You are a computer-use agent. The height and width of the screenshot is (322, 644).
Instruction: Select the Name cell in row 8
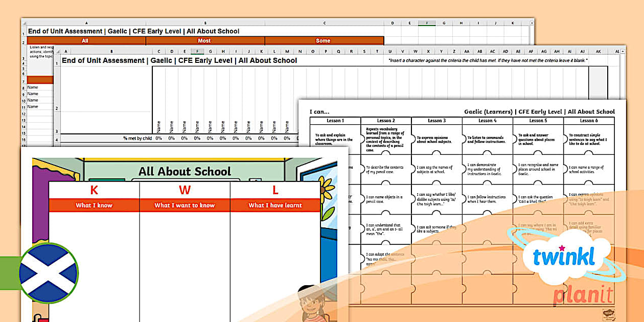[33, 87]
